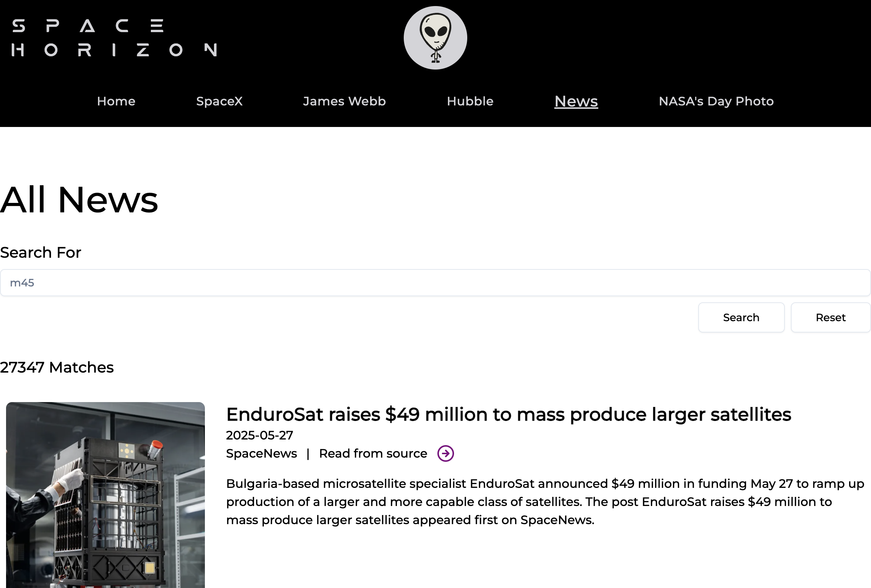
Task: Click the SpaceNews source label
Action: [261, 453]
